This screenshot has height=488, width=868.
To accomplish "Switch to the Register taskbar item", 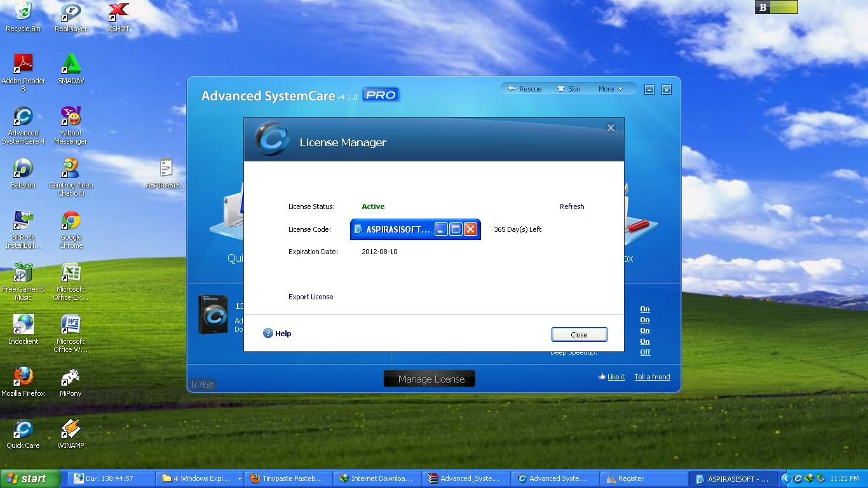I will point(644,478).
